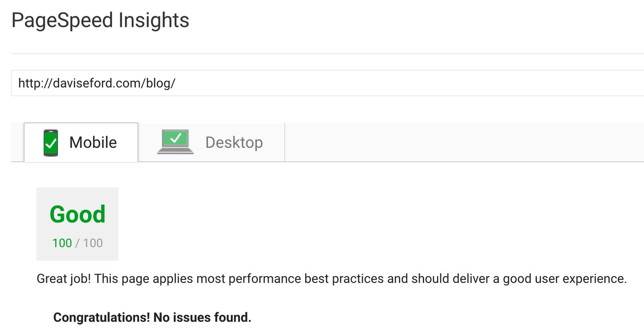Click the green mobile phone icon
This screenshot has height=333, width=644.
coord(51,143)
